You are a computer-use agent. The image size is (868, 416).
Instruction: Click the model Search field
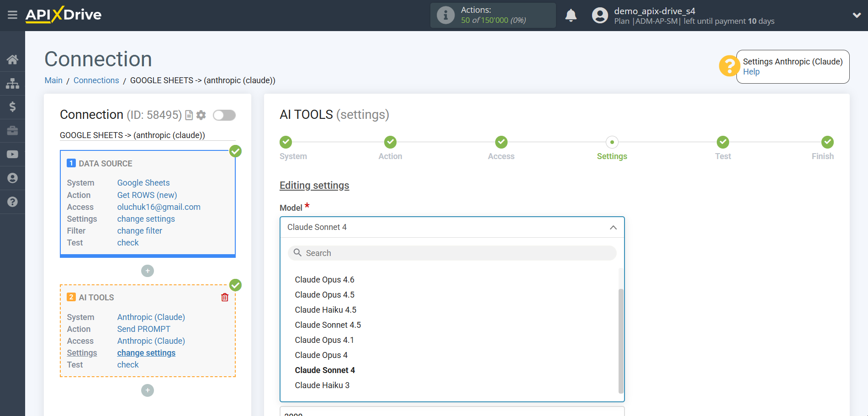tap(452, 253)
